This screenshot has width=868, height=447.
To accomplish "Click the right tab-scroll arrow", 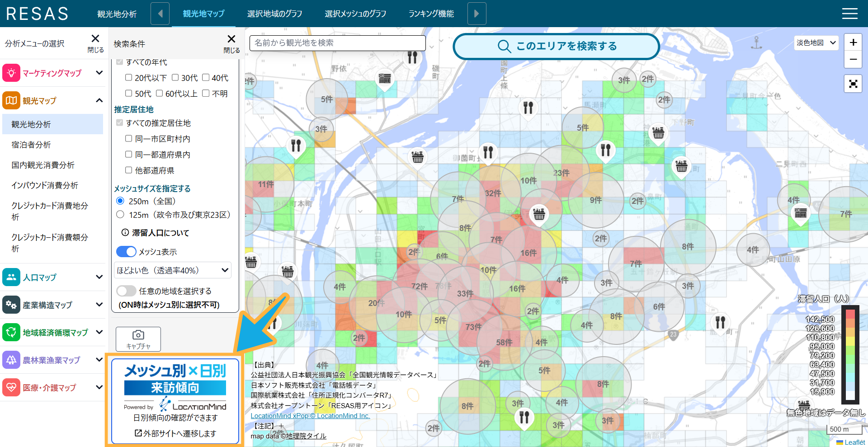I will pos(476,14).
